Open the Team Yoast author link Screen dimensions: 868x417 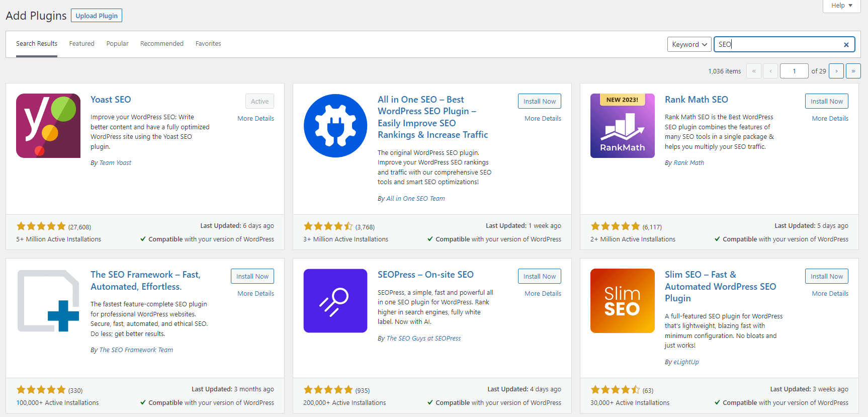tap(115, 163)
